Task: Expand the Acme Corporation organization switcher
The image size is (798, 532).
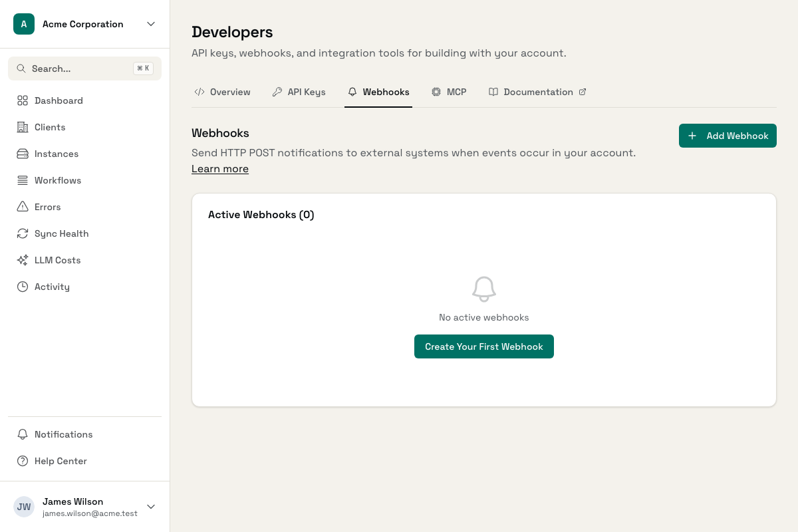Action: [151, 24]
